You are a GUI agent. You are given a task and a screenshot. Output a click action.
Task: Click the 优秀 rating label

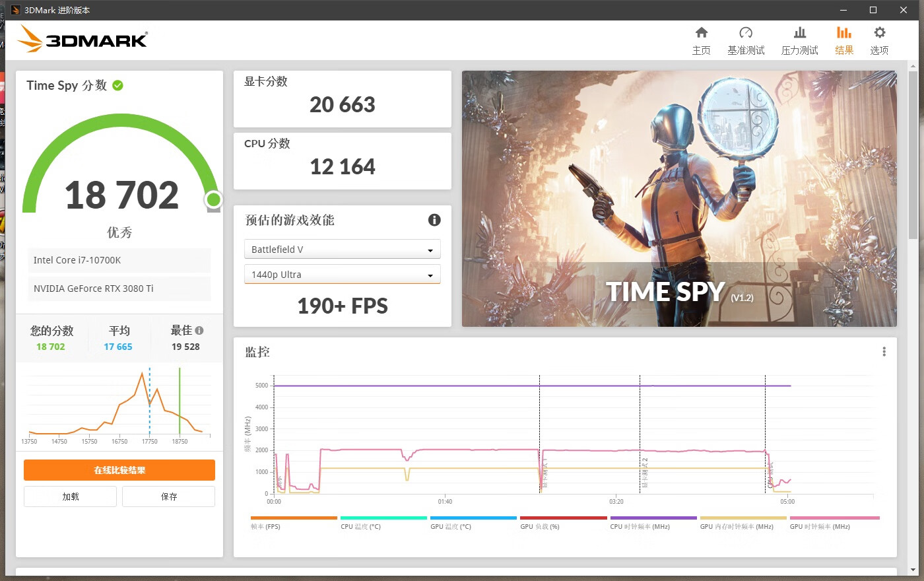click(x=119, y=232)
